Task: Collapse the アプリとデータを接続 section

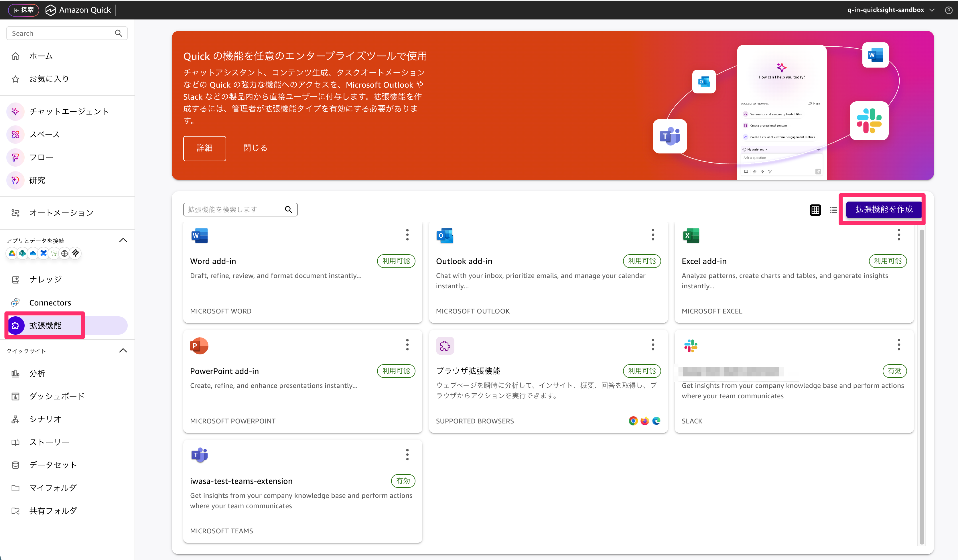Action: pyautogui.click(x=123, y=240)
